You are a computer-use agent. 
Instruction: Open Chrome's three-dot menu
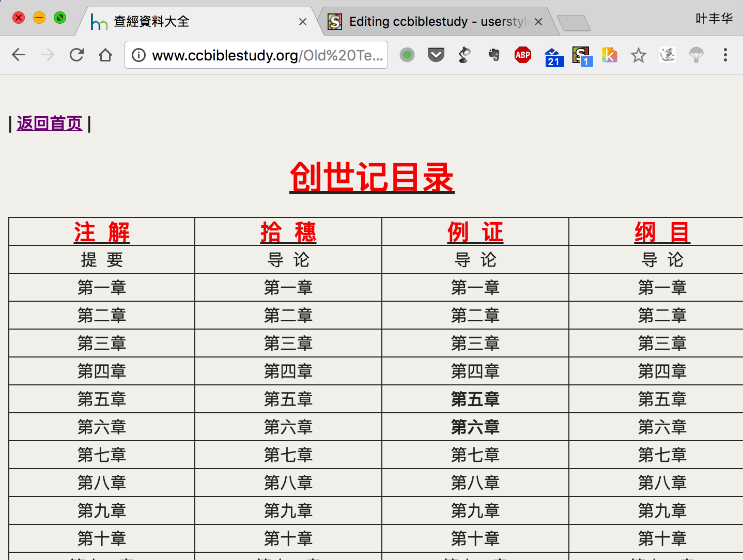coord(725,55)
